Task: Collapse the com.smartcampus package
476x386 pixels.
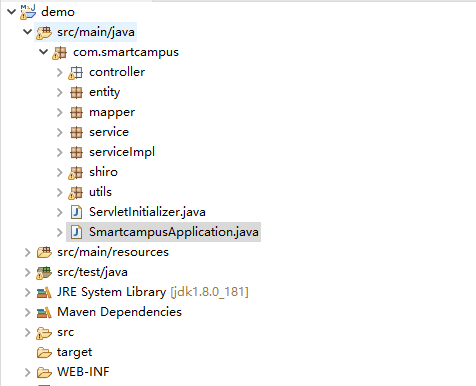Action: (43, 52)
